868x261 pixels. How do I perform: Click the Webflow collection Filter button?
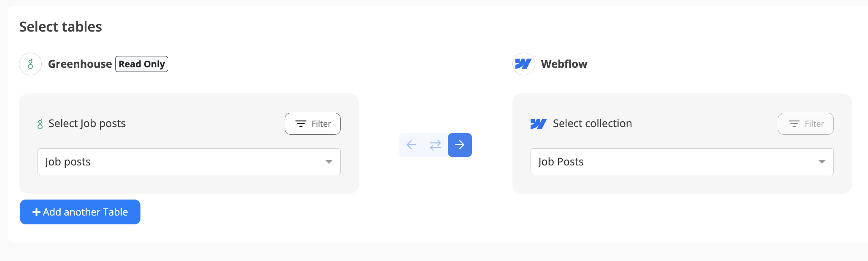[x=806, y=124]
